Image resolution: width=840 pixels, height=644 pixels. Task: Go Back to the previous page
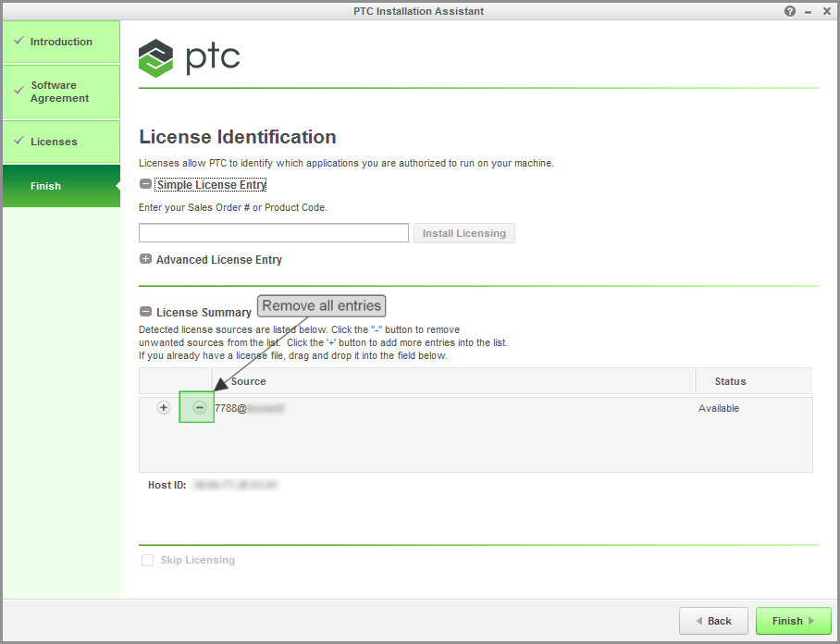[713, 621]
